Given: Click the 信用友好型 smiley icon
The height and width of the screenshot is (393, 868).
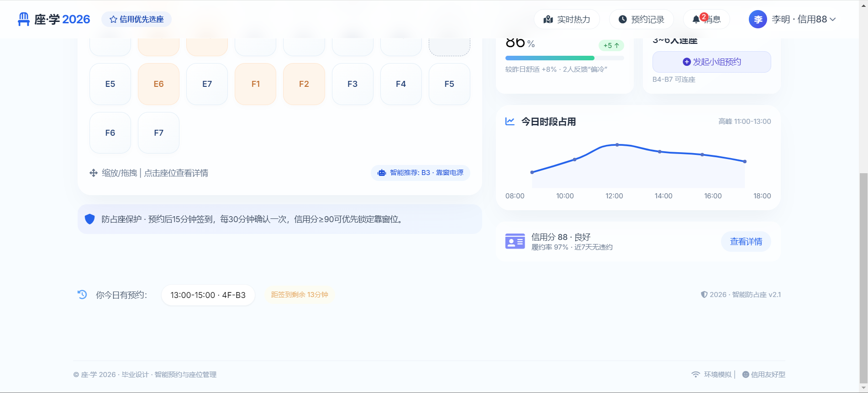Looking at the screenshot, I should 746,374.
